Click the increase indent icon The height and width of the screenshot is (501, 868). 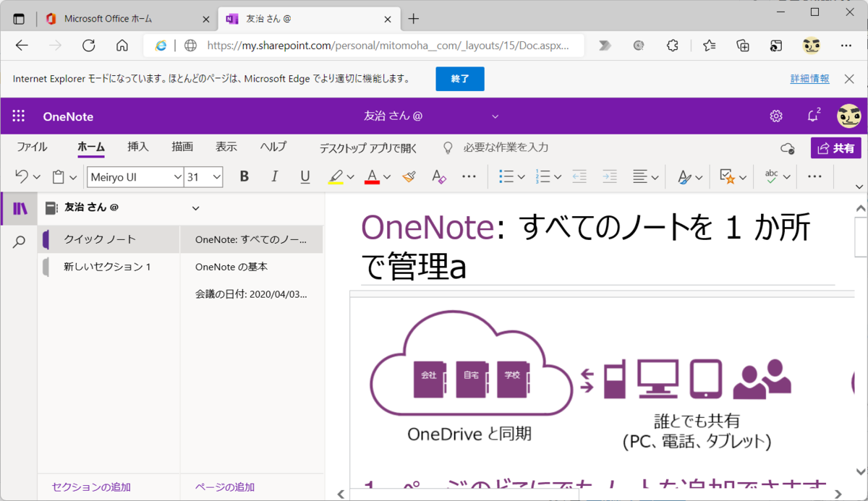click(x=610, y=176)
